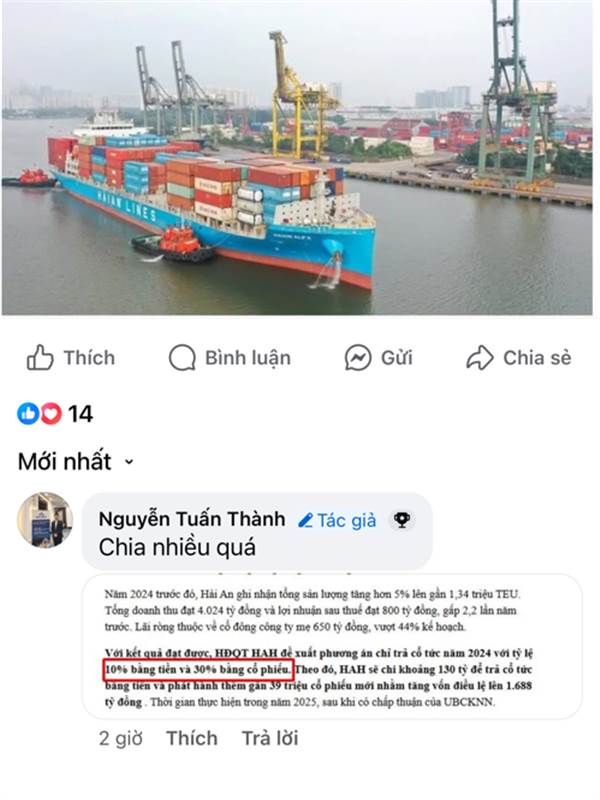600x800 pixels.
Task: Open the attached article screenshot in comment
Action: click(332, 647)
